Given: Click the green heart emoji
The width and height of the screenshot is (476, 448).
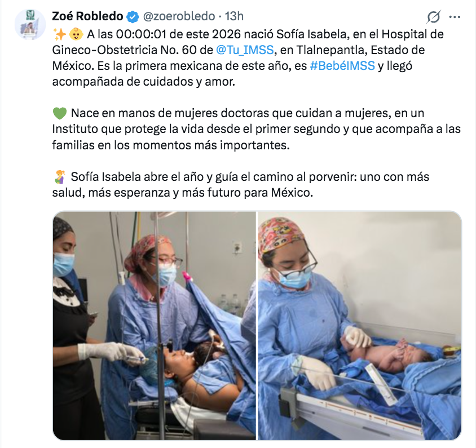Looking at the screenshot, I should 60,113.
